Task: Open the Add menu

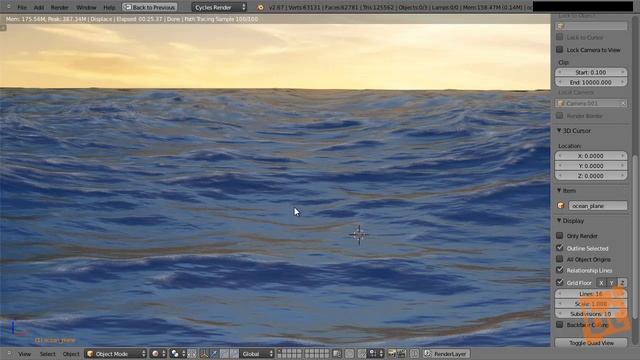Action: coord(39,7)
